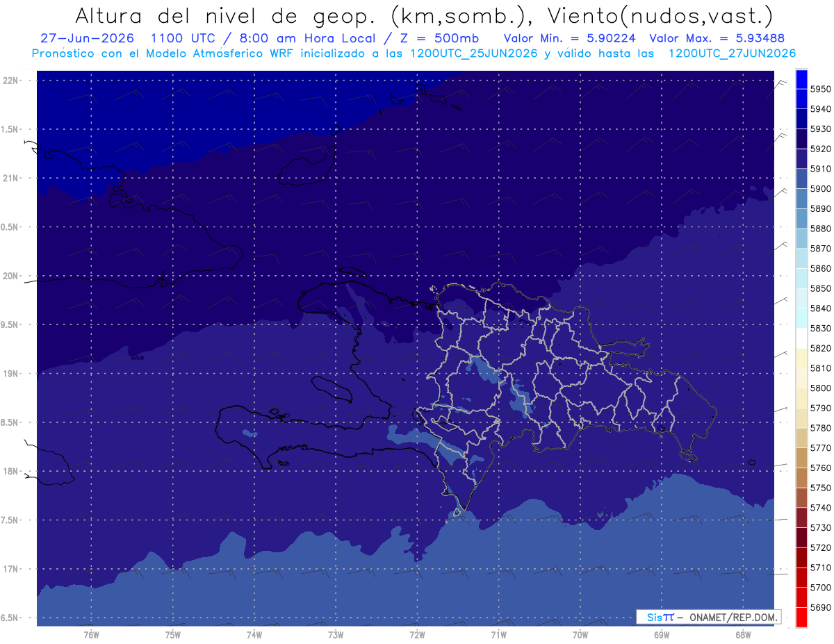Click the color bar segment between 5700 and 5710

tap(801, 577)
